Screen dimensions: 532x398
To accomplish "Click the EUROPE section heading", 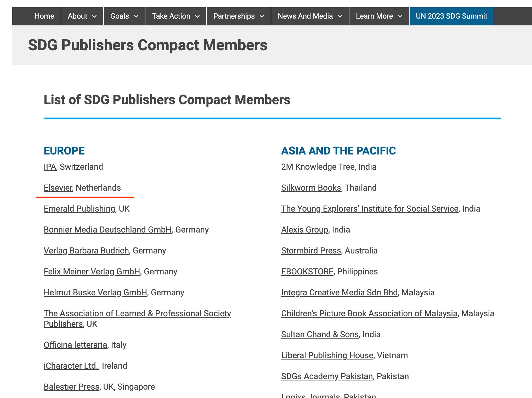I will coord(64,151).
